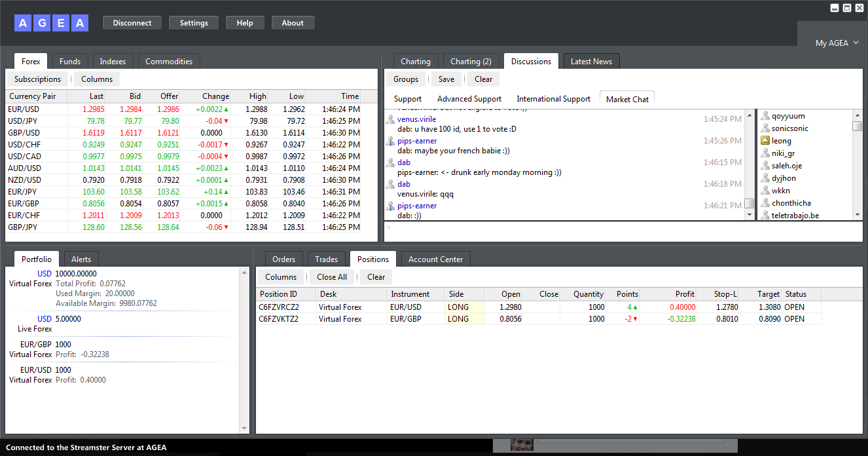The height and width of the screenshot is (456, 868).
Task: Select the Advanced Support chat tab
Action: coord(469,99)
